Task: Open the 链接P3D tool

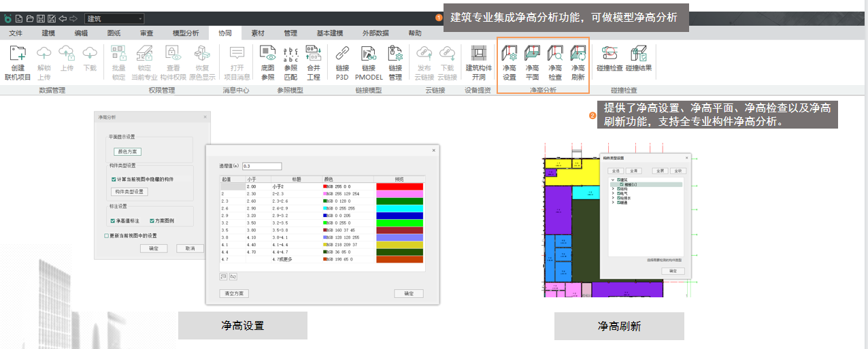Action: click(342, 61)
